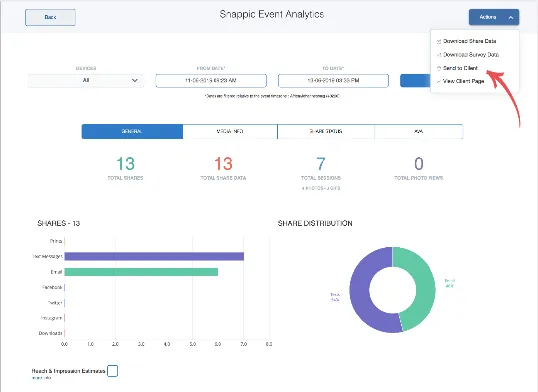538x392 pixels.
Task: Click the Download Share Data icon
Action: [438, 42]
